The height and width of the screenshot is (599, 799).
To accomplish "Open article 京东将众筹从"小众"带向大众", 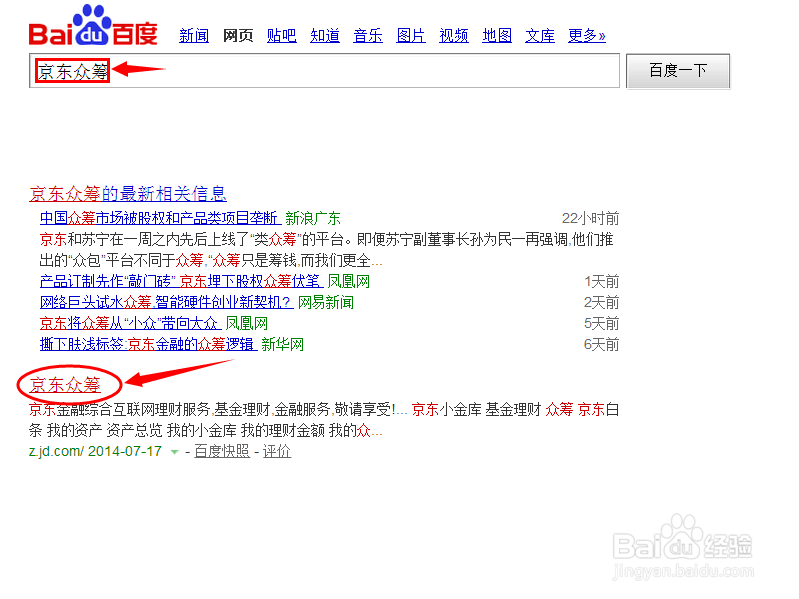I will pos(130,323).
